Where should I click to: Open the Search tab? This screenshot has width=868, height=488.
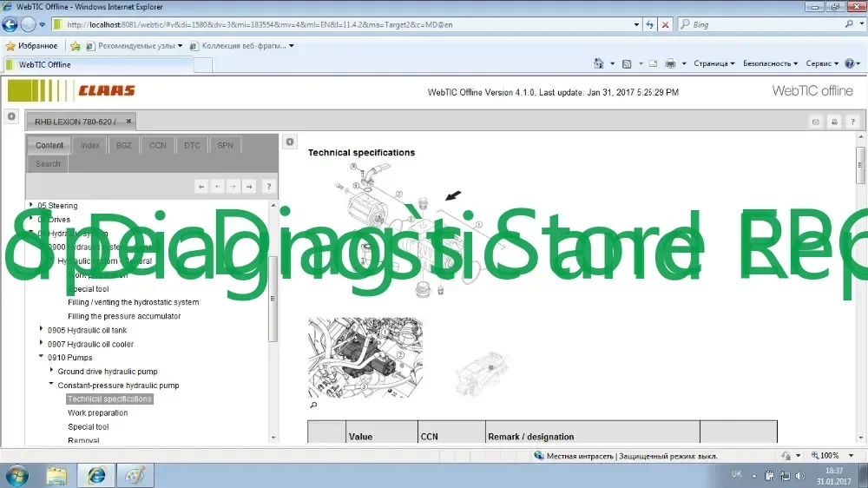tap(48, 163)
